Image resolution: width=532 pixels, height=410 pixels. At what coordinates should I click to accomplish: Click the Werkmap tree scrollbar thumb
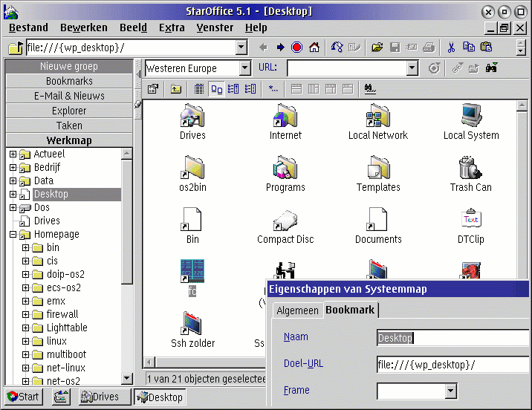(x=126, y=222)
